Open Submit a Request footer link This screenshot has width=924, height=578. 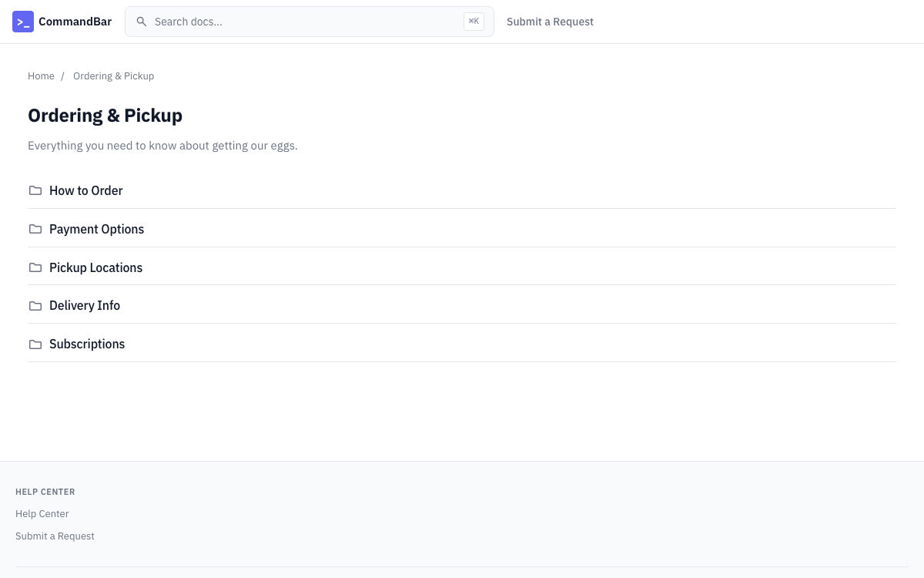point(55,536)
